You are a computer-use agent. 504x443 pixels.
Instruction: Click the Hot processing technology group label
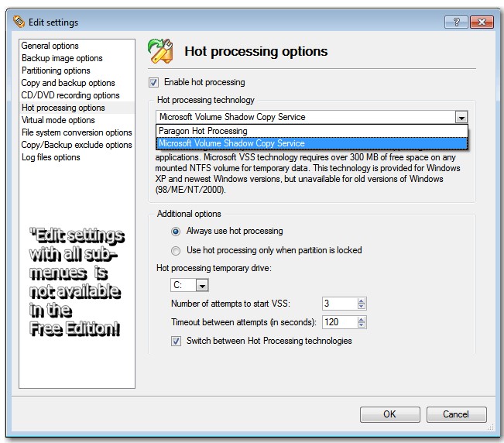click(206, 100)
